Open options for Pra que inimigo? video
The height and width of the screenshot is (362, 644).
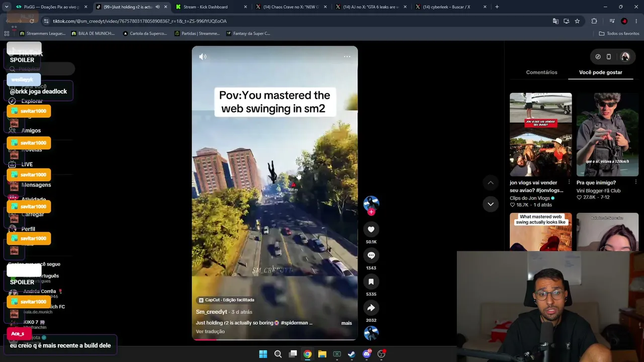click(x=636, y=182)
